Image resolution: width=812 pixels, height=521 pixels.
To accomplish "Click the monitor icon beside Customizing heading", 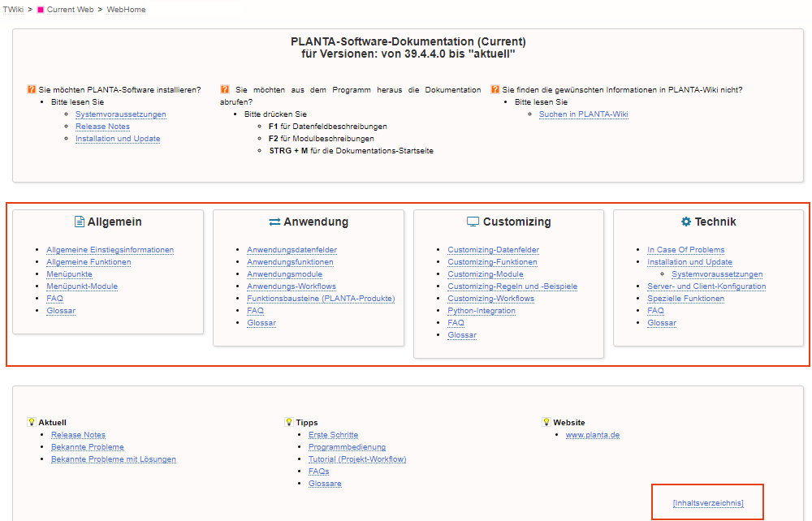I will tap(473, 222).
